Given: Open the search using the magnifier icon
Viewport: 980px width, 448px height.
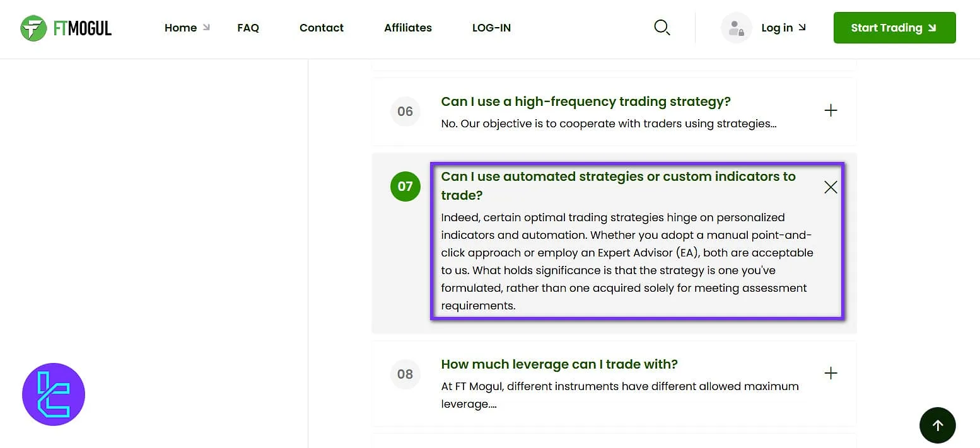Looking at the screenshot, I should (x=662, y=27).
